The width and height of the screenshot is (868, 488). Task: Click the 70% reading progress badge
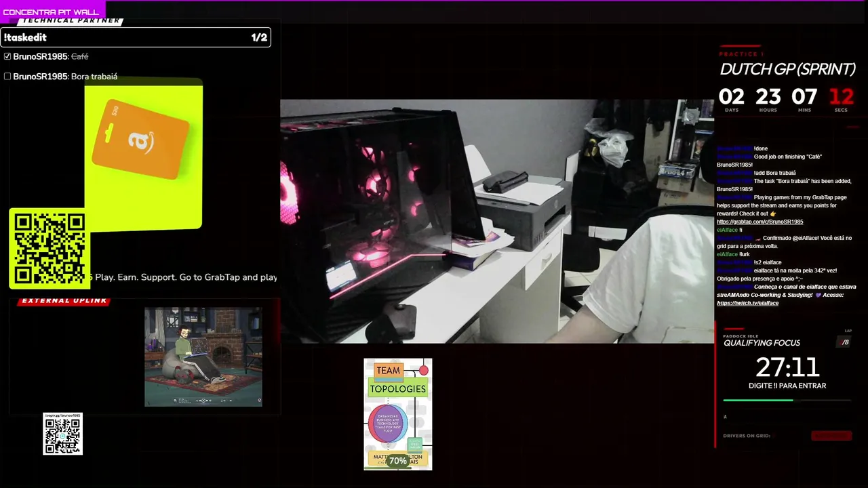coord(398,461)
